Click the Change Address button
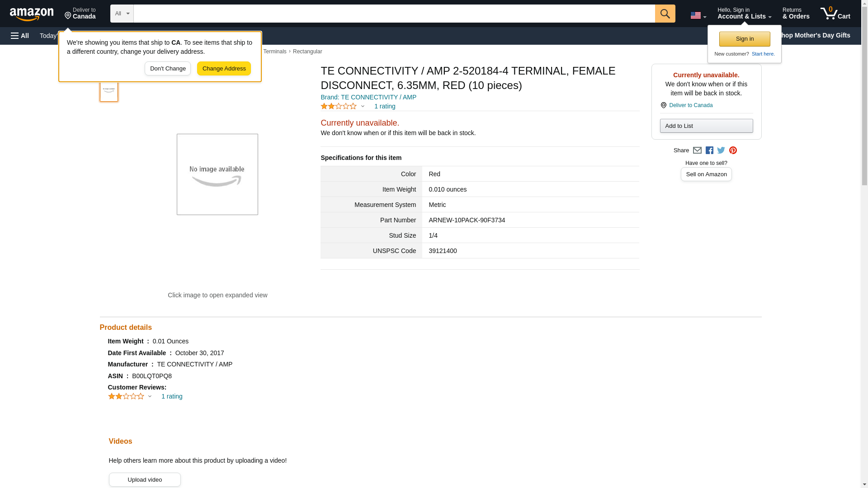Image resolution: width=868 pixels, height=488 pixels. point(224,69)
